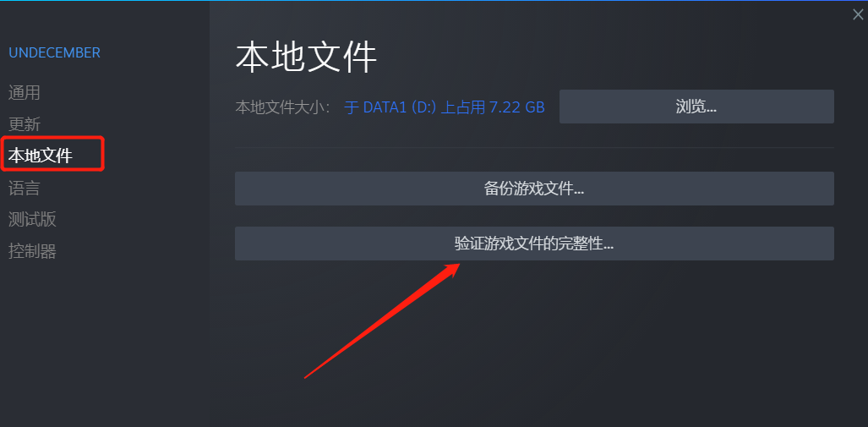
Task: Close the properties dialog with the X icon
Action: point(858,15)
